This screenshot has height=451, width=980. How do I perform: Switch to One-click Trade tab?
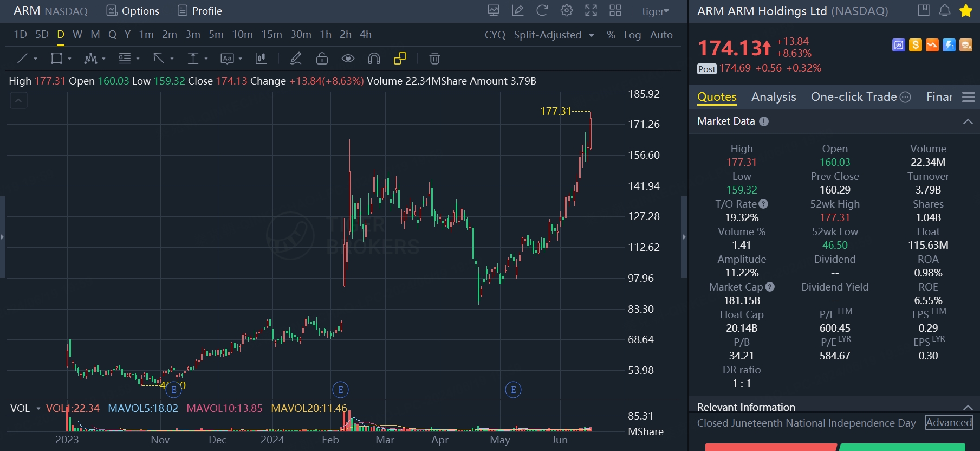(x=854, y=97)
